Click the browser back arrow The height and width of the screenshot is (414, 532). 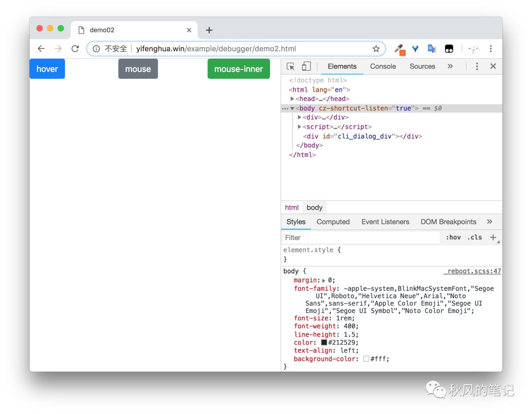tap(41, 48)
